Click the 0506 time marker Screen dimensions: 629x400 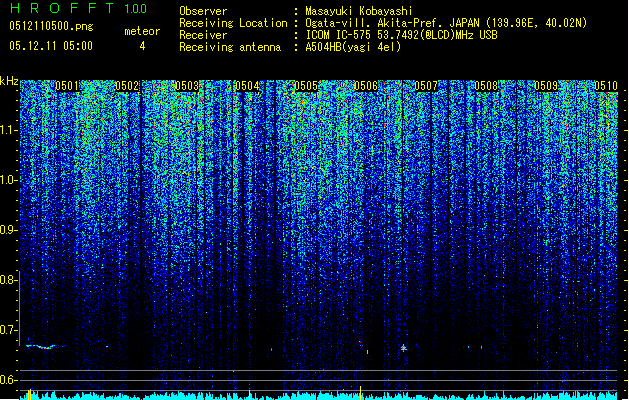(366, 86)
